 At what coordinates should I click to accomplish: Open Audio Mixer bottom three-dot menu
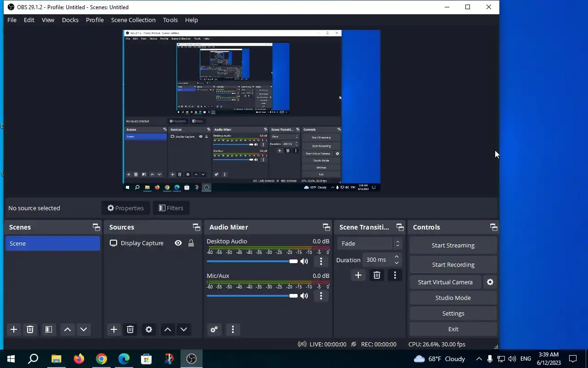(233, 329)
